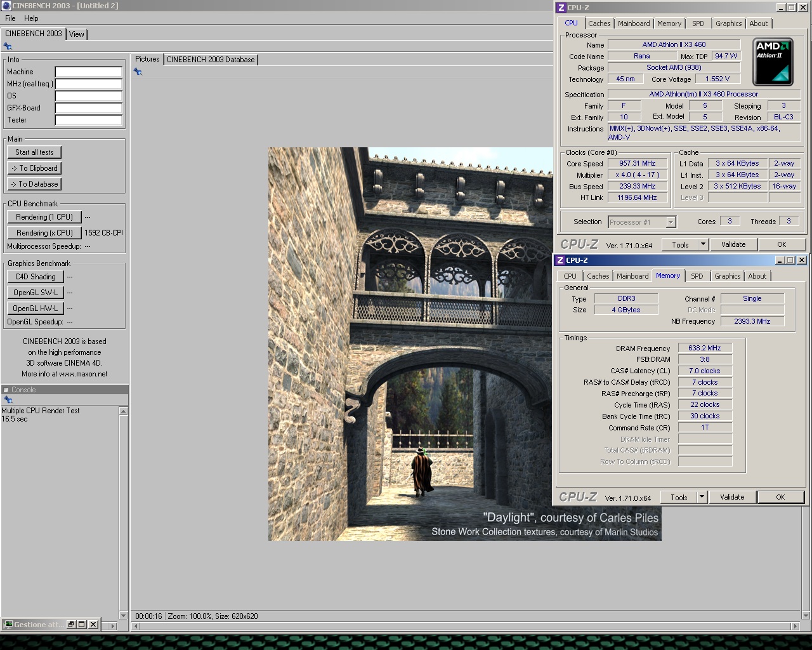Screen dimensions: 812x650
Task: Select the CINEBENCH 2003 tab
Action: coord(34,34)
